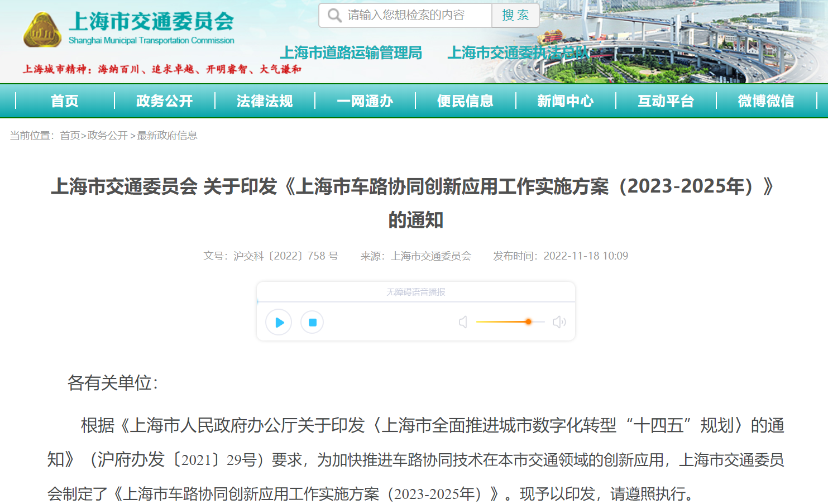Open 上海市道路运输管理局 link
Screen dimensions: 828x504
(351, 53)
